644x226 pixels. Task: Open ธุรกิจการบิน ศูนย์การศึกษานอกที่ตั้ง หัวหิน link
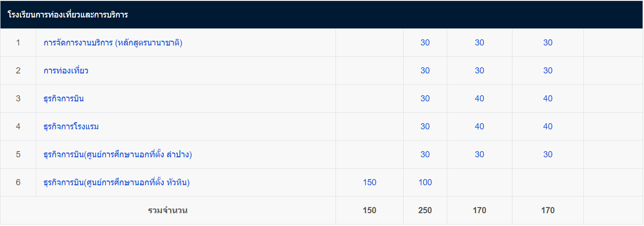(116, 182)
